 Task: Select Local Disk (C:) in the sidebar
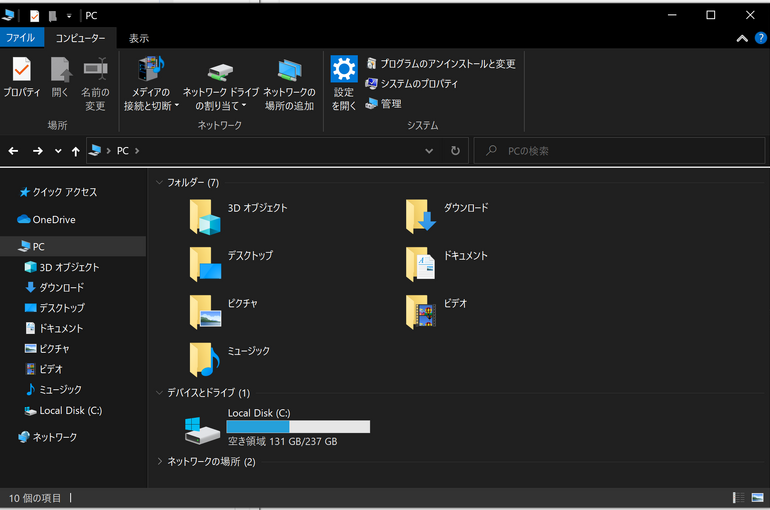tap(63, 410)
